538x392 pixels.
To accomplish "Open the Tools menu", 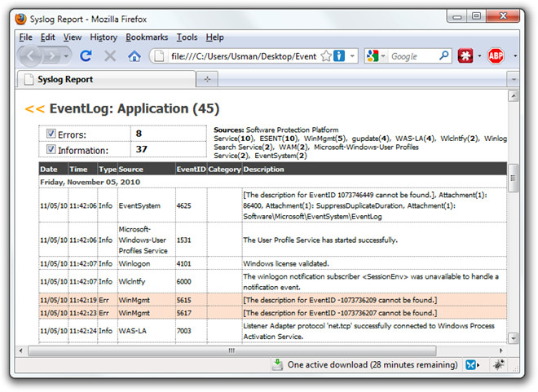I will pyautogui.click(x=187, y=37).
